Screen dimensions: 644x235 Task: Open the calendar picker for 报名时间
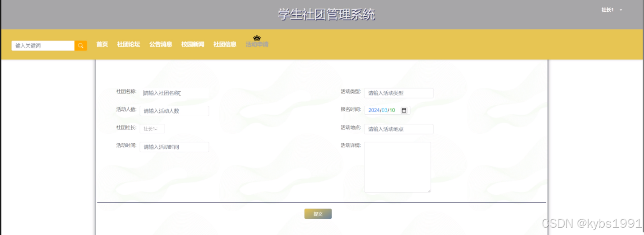(x=404, y=110)
